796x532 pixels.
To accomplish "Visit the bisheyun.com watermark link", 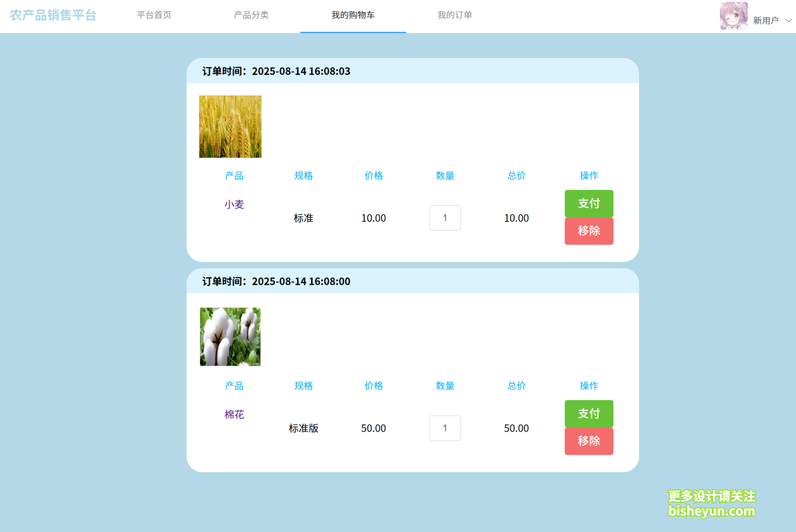I will (712, 511).
